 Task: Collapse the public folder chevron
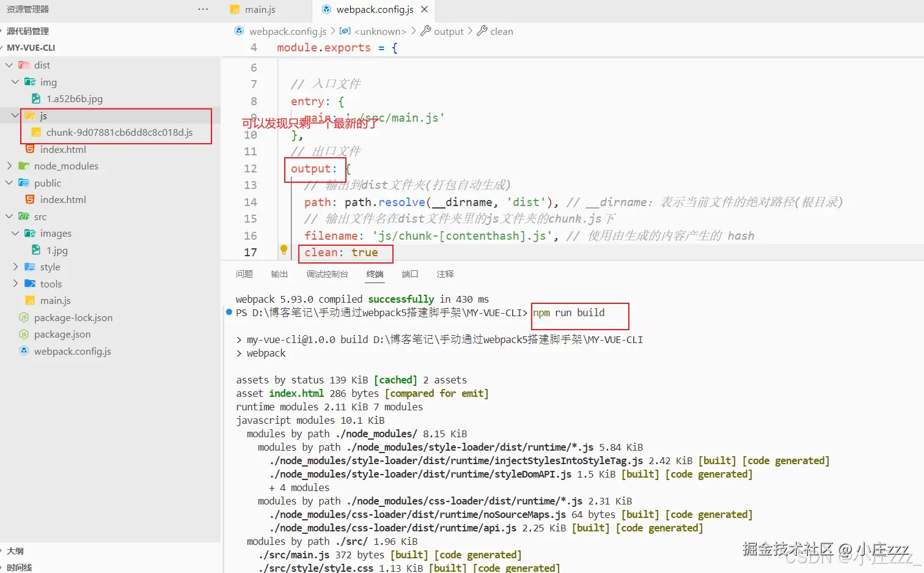pos(9,183)
